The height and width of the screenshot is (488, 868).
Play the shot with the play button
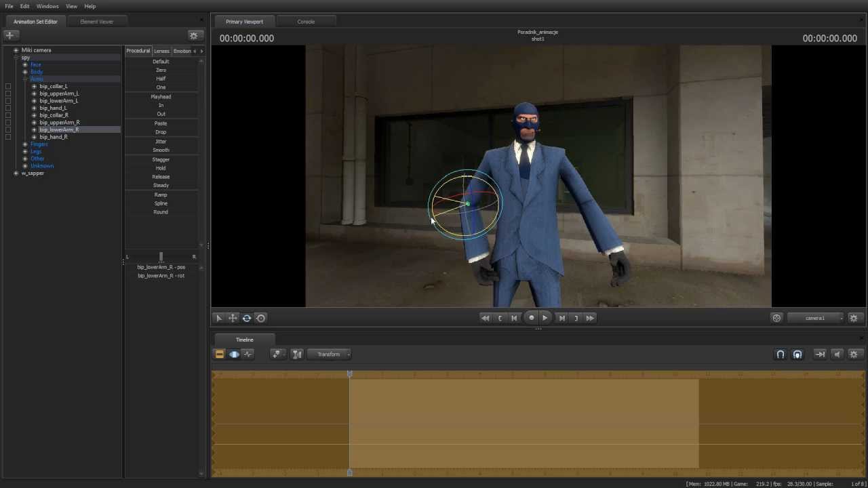click(x=545, y=318)
